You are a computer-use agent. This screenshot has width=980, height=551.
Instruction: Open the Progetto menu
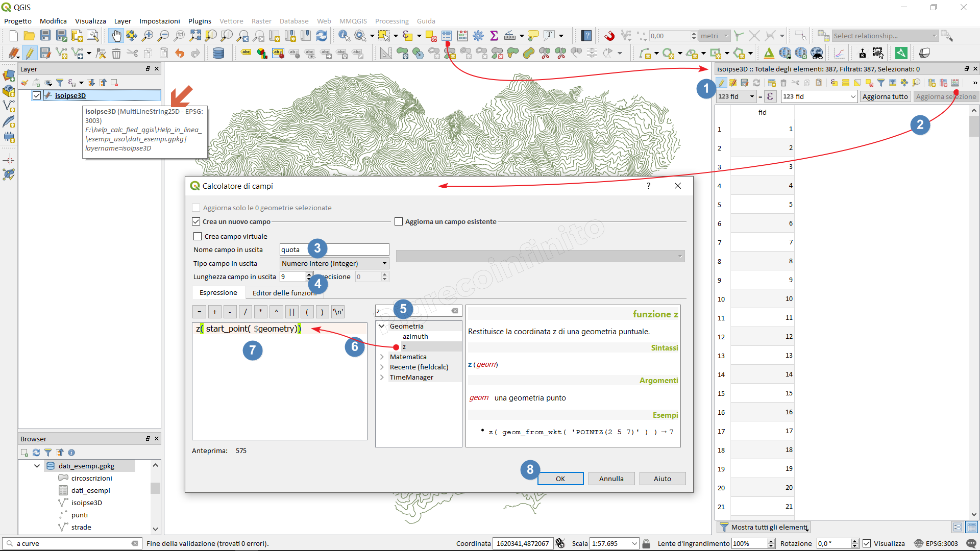point(18,21)
